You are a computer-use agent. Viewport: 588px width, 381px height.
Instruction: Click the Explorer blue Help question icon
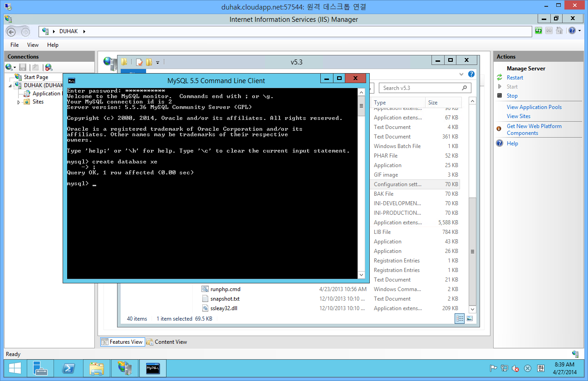tap(471, 74)
